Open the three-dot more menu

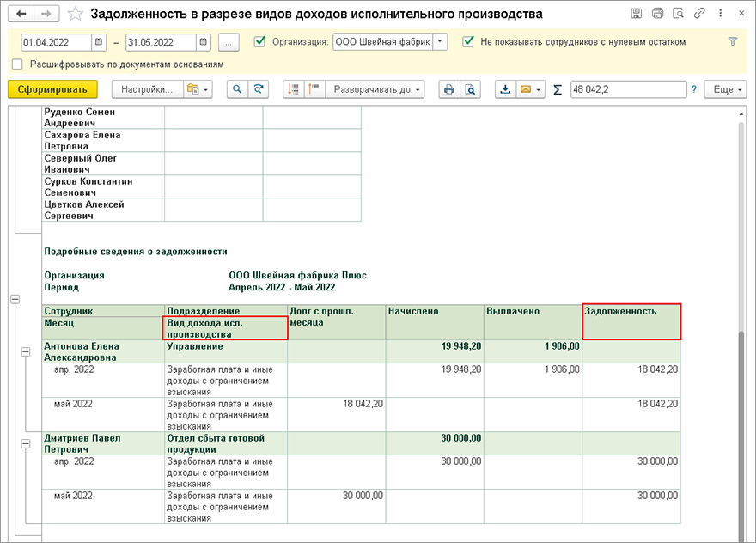pyautogui.click(x=720, y=14)
